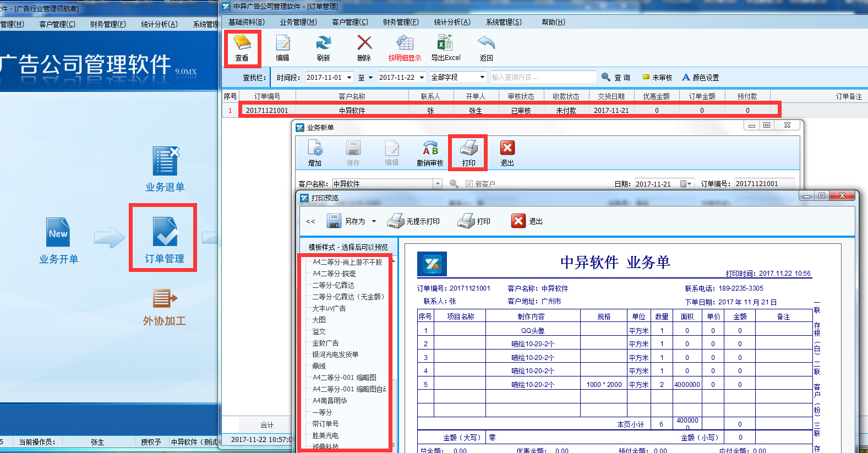Image resolution: width=868 pixels, height=453 pixels.
Task: Click the 编辑 icon in 业务新单 window
Action: [392, 149]
